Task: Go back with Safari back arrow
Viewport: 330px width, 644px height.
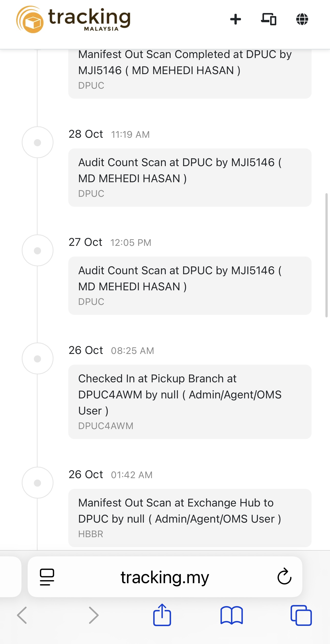Action: (22, 615)
